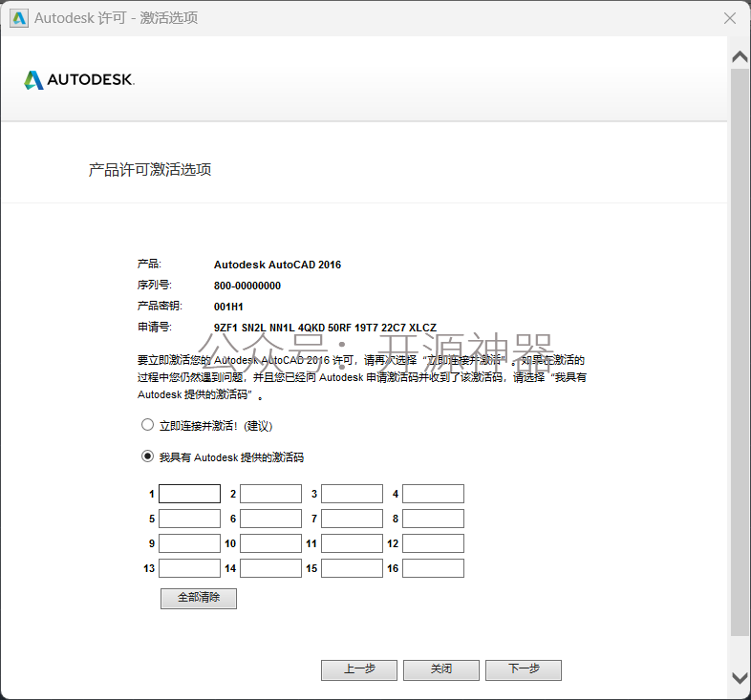Image resolution: width=751 pixels, height=700 pixels.
Task: Click activation code field 2
Action: click(270, 494)
